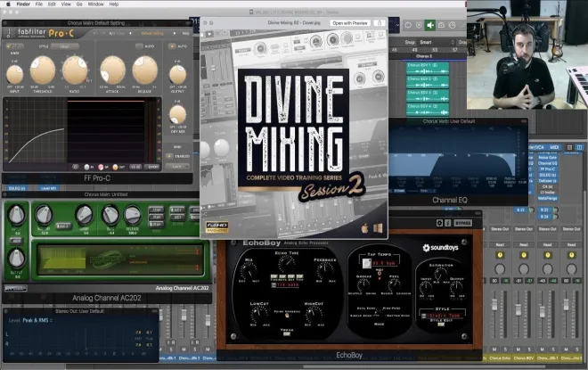Image resolution: width=588 pixels, height=370 pixels.
Task: Click the Pro-C Dry Mix knob
Action: tap(177, 114)
